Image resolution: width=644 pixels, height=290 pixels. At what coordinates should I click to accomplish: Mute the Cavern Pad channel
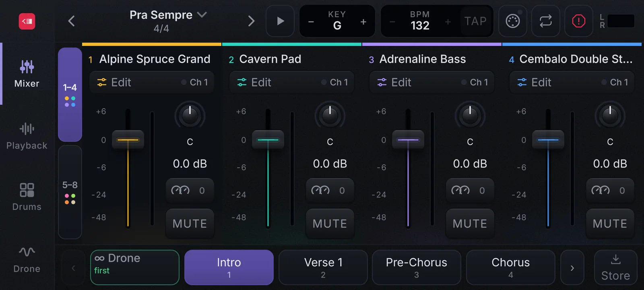pyautogui.click(x=330, y=224)
